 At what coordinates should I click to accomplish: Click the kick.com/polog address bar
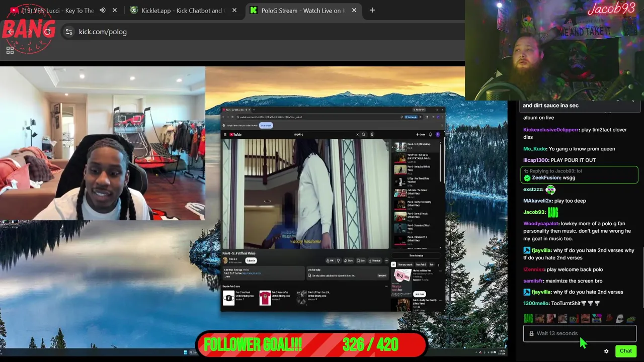(x=103, y=32)
